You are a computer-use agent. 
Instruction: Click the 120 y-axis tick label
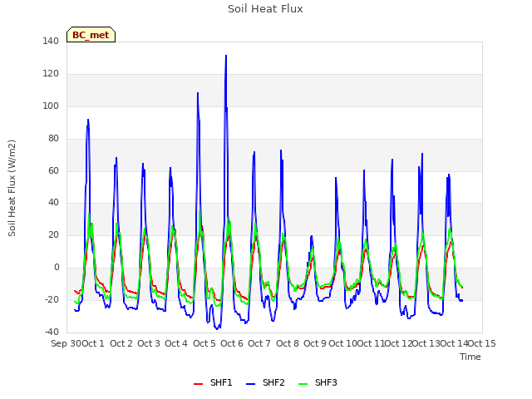[x=51, y=74]
